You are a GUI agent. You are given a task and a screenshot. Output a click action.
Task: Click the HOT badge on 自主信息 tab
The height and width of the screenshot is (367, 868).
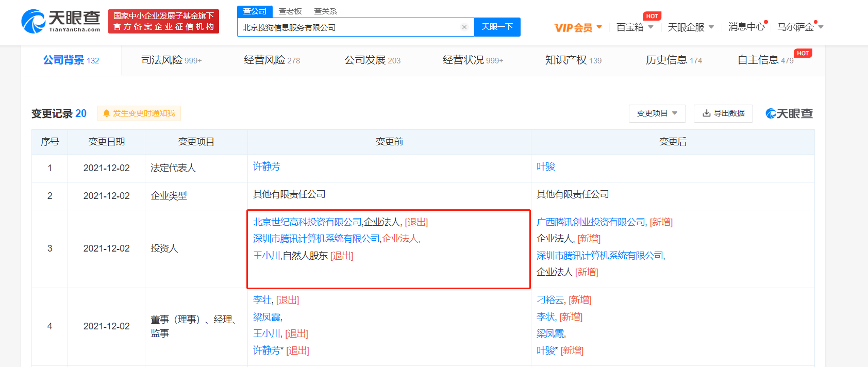click(803, 54)
